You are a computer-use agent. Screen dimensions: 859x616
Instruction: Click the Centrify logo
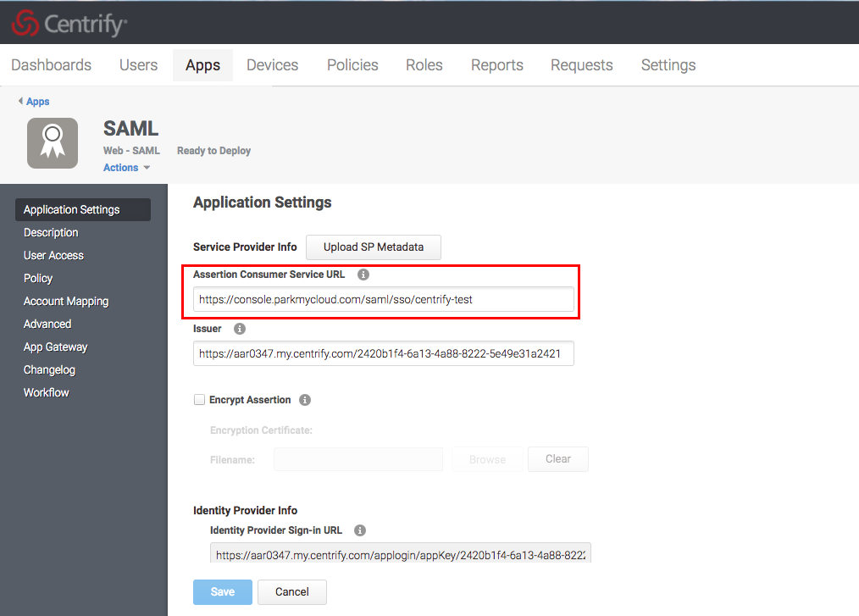69,23
